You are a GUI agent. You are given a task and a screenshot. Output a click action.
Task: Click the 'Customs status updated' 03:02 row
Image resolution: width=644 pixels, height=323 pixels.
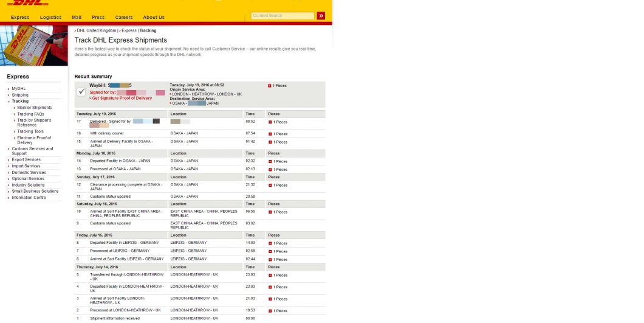[200, 225]
